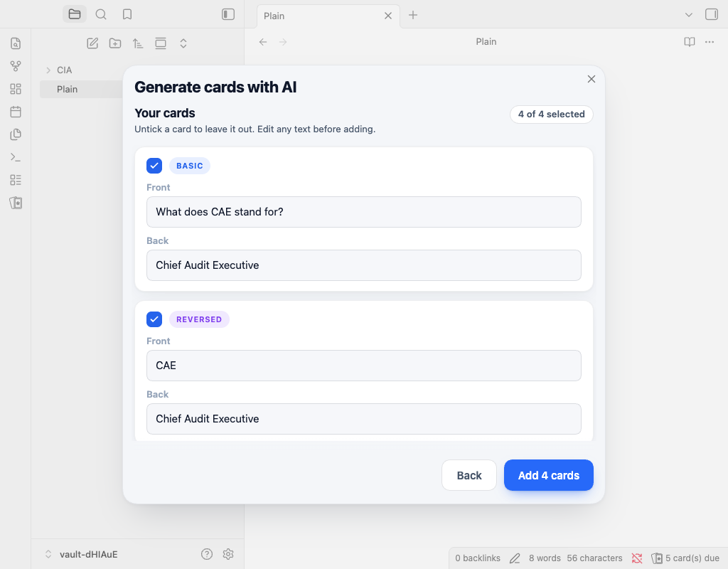728x569 pixels.
Task: Close the Plain tab
Action: pos(388,16)
